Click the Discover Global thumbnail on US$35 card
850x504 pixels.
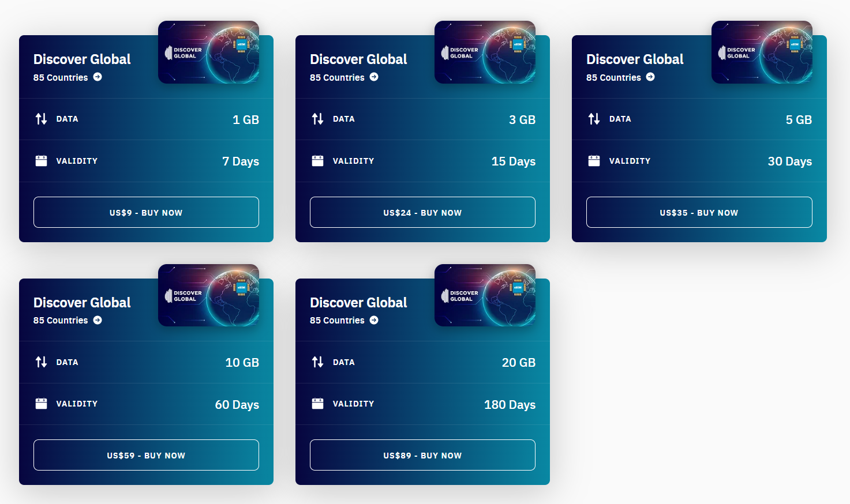(x=762, y=52)
